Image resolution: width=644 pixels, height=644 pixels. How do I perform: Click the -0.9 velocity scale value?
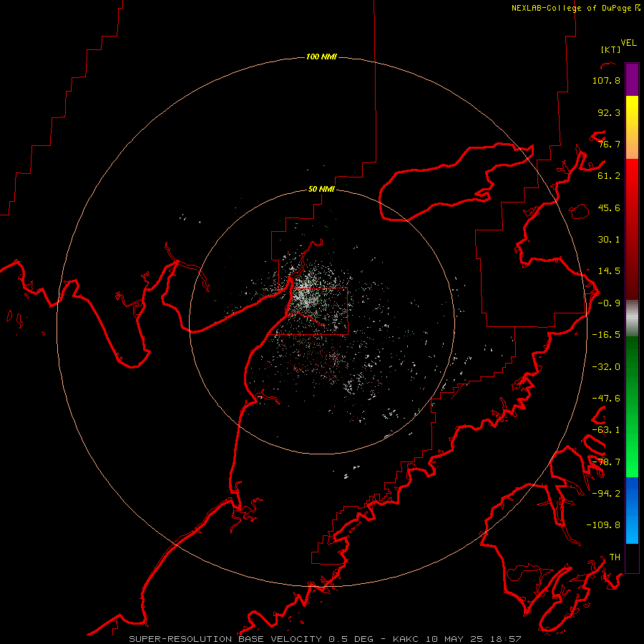(609, 303)
